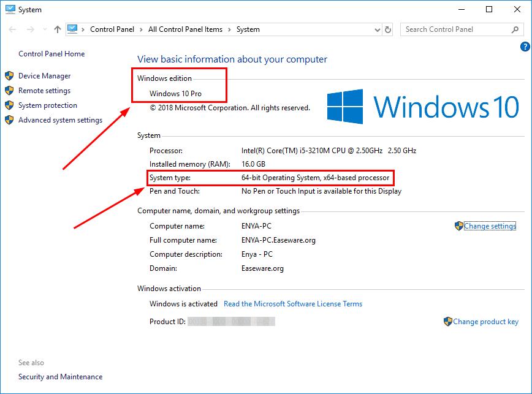Image resolution: width=532 pixels, height=394 pixels.
Task: Click Change product key link
Action: 485,322
